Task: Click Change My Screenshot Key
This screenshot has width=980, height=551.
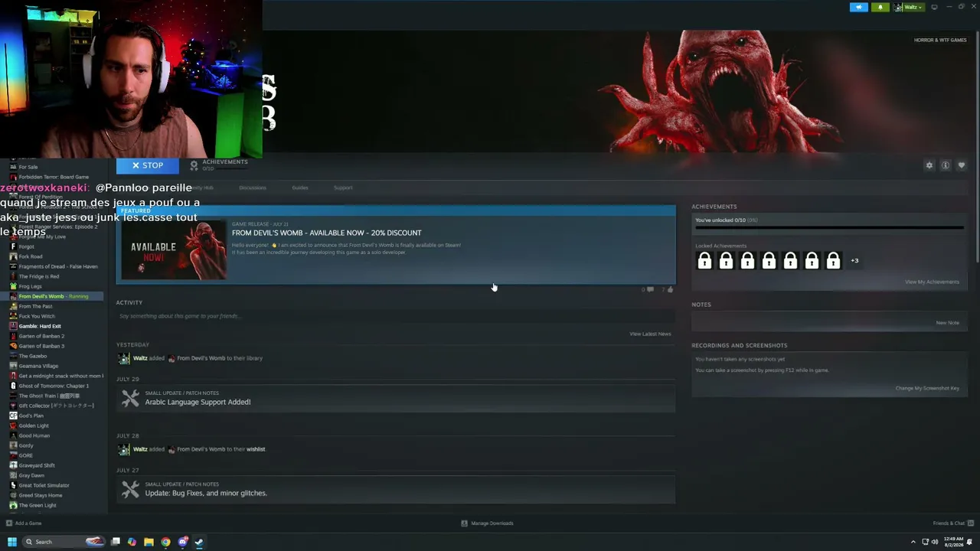Action: [927, 388]
